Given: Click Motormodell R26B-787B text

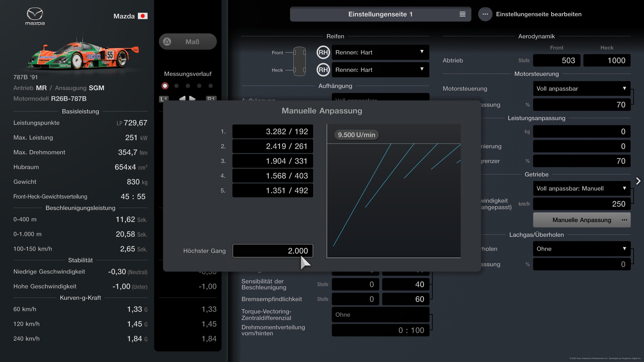Looking at the screenshot, I should [50, 99].
